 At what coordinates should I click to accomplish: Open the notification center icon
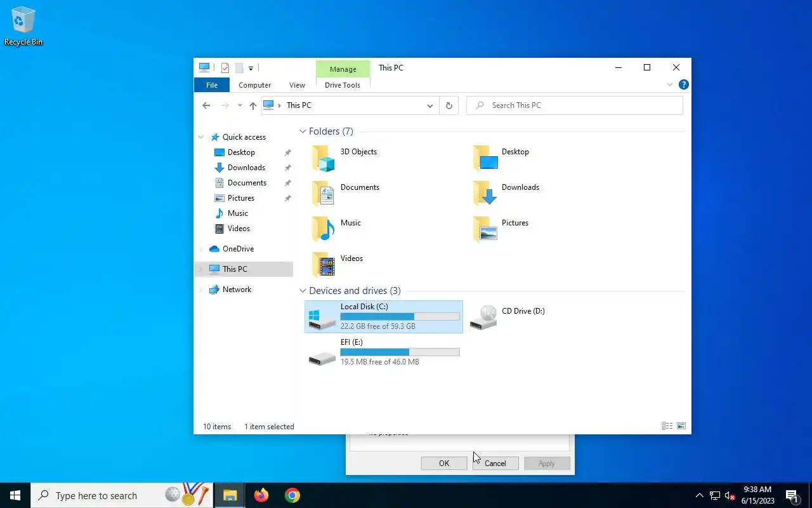(792, 496)
